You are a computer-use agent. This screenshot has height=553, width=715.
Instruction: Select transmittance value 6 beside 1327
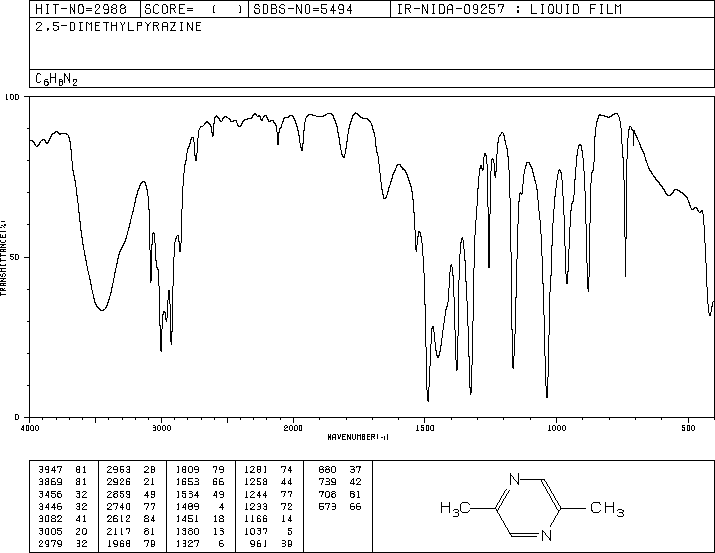(x=222, y=544)
